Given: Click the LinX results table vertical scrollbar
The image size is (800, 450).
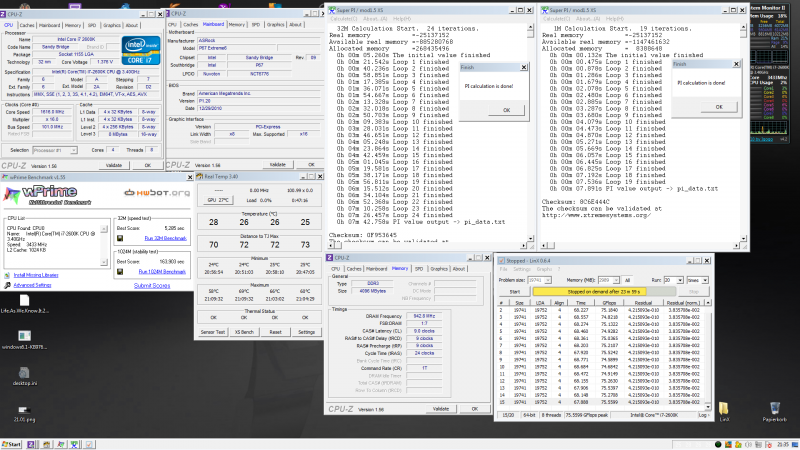Looking at the screenshot, I should pos(708,356).
